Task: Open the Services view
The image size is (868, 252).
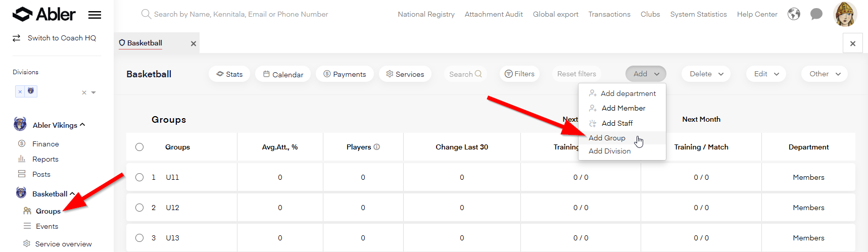Action: click(x=405, y=74)
